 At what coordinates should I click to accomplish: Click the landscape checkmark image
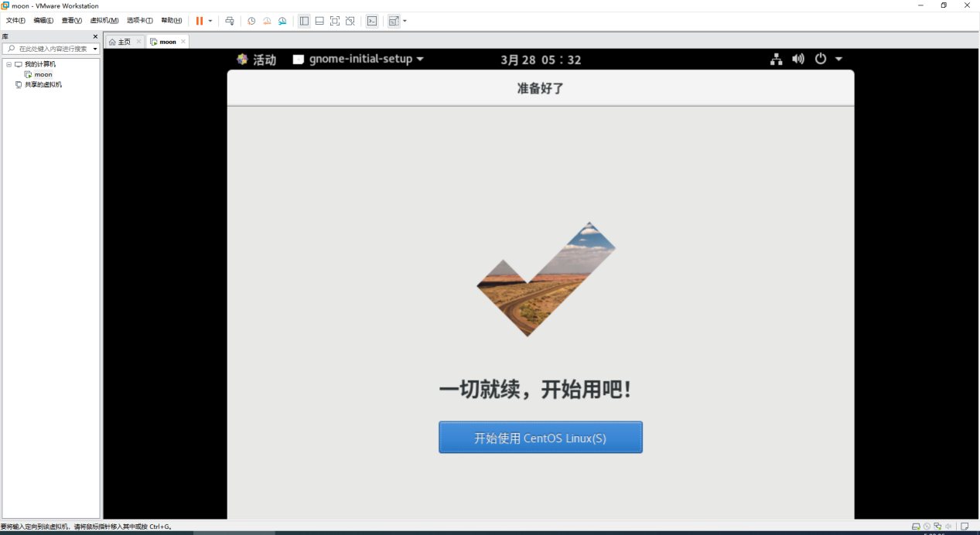pos(546,279)
